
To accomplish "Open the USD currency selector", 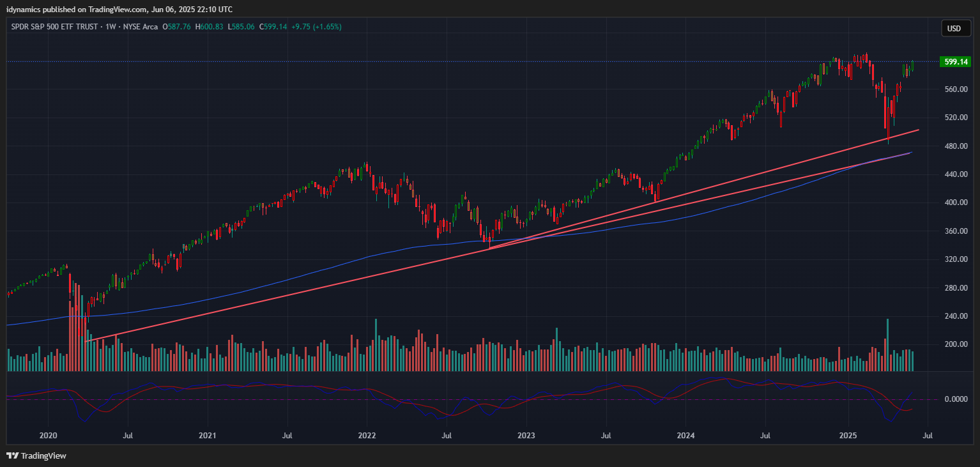I will pos(954,28).
